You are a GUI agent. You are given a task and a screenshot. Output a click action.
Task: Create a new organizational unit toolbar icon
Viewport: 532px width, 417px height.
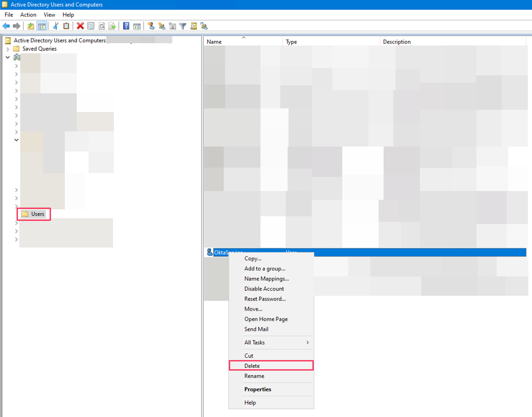(172, 26)
